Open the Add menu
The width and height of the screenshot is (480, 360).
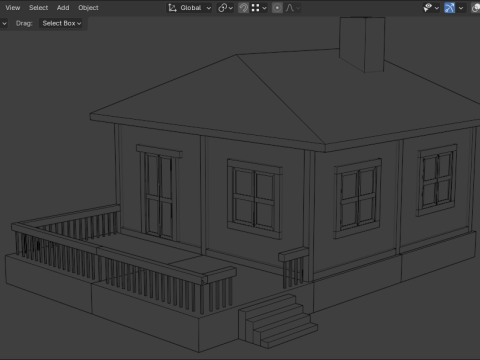point(63,8)
